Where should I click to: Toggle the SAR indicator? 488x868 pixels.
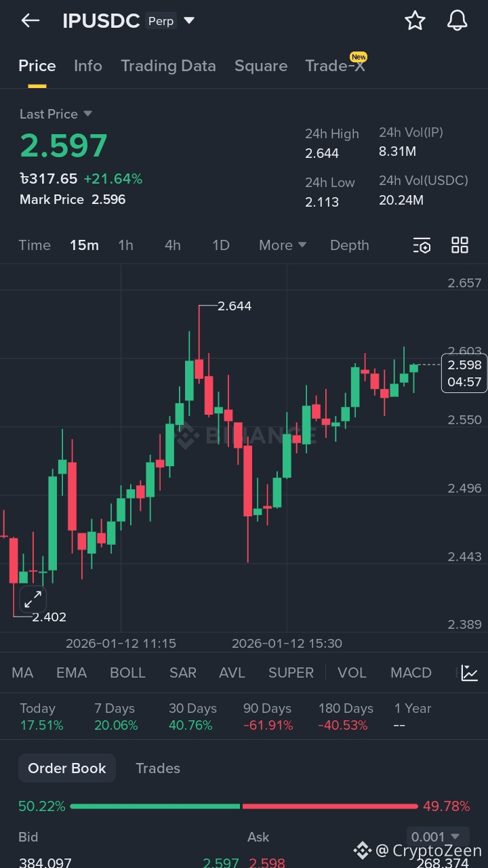click(x=183, y=673)
